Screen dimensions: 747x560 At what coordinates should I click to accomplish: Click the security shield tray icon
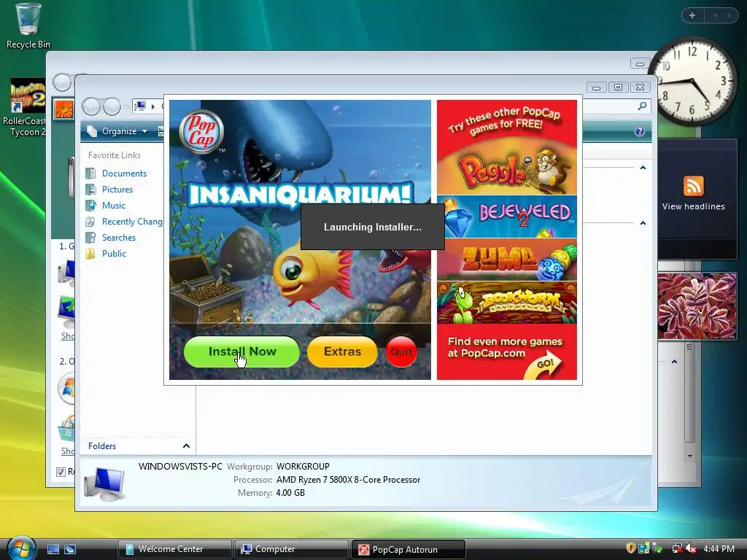tap(631, 548)
